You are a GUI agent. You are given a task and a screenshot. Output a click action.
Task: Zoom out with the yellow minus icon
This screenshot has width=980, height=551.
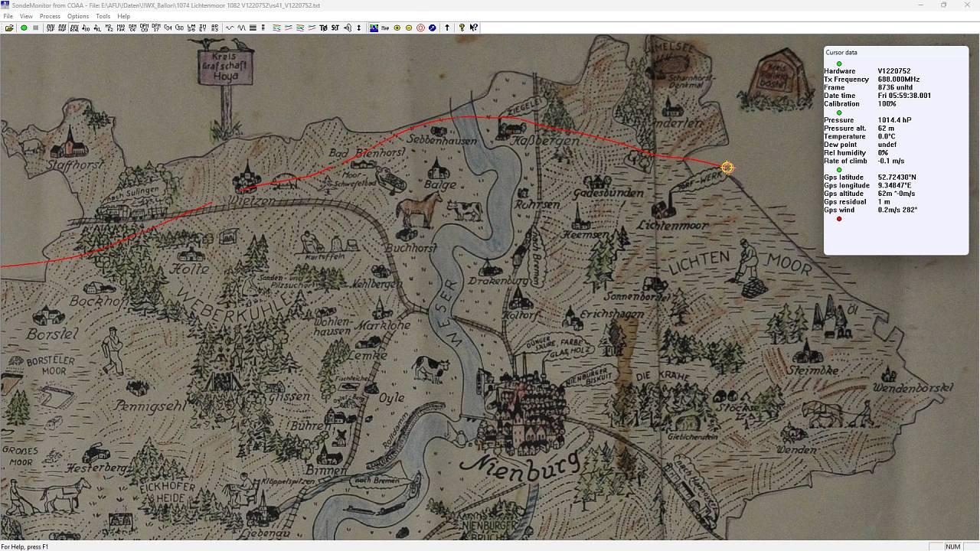[409, 28]
